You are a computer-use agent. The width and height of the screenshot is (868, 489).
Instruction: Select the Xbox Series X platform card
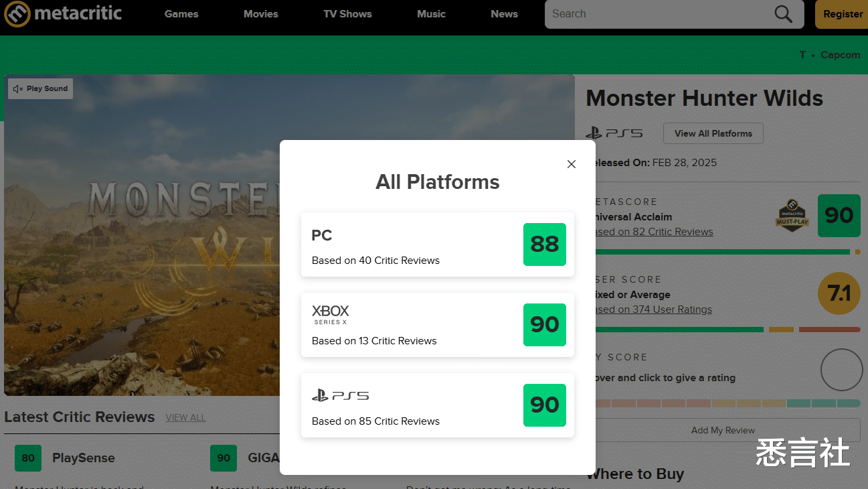coord(438,325)
